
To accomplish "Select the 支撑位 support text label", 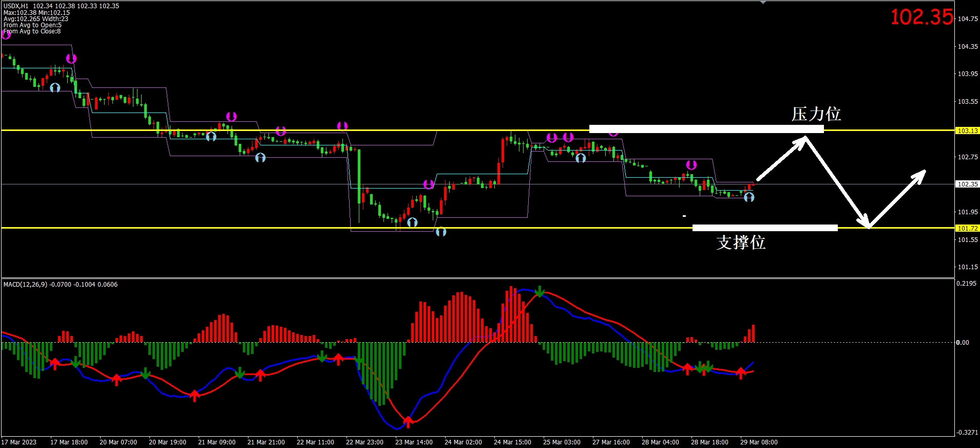I will click(741, 242).
